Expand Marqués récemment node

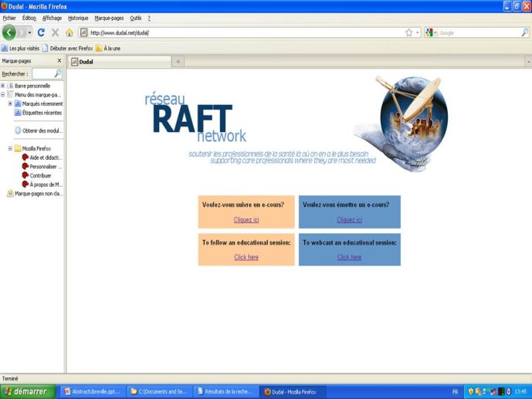pyautogui.click(x=10, y=103)
